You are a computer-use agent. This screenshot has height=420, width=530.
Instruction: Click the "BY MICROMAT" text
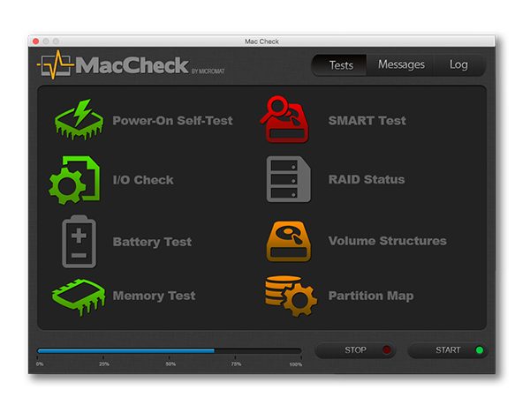tap(208, 71)
